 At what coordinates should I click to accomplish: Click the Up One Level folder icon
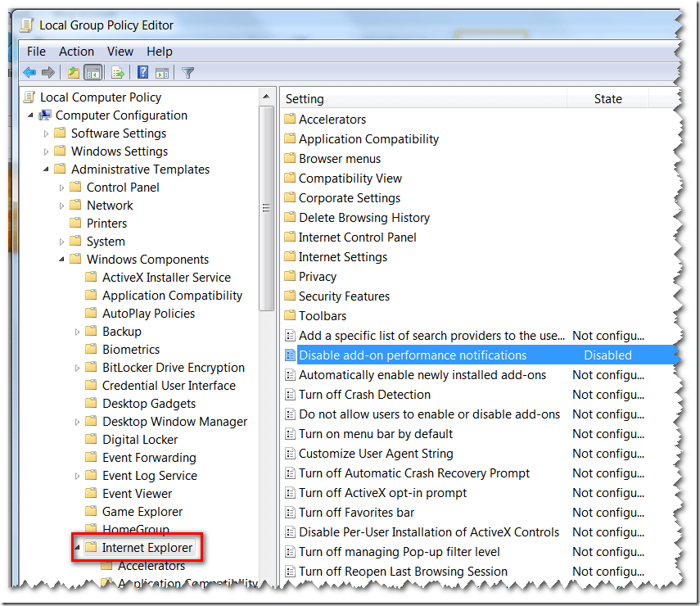pos(74,73)
